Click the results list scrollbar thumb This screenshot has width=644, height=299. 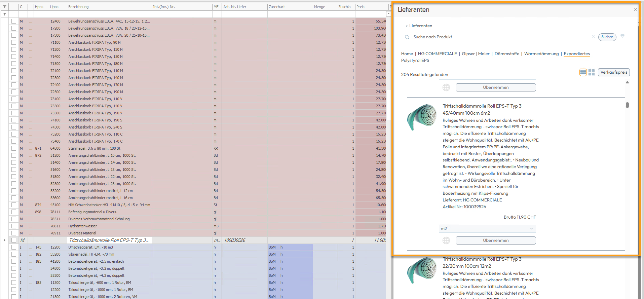[x=627, y=105]
